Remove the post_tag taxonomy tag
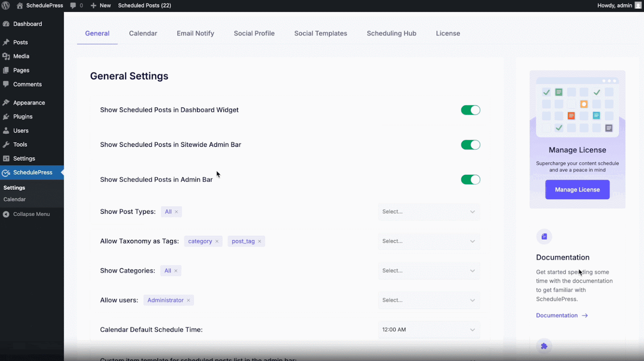 coord(260,241)
